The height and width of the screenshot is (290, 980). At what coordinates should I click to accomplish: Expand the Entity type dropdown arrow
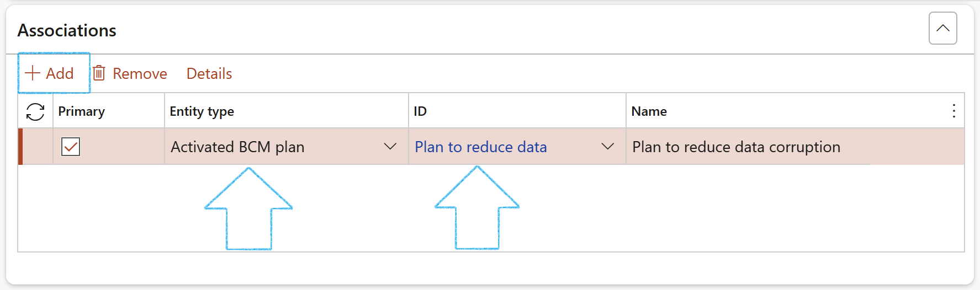[x=390, y=147]
